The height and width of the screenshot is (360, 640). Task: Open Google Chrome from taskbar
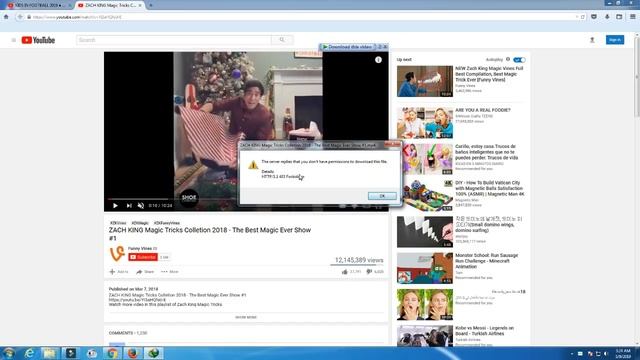(112, 353)
